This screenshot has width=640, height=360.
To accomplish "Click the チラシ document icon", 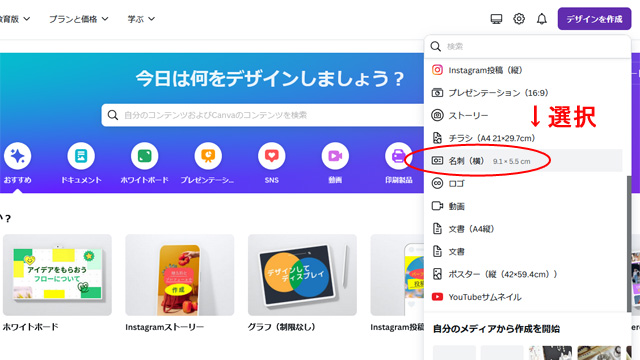I will coord(437,138).
